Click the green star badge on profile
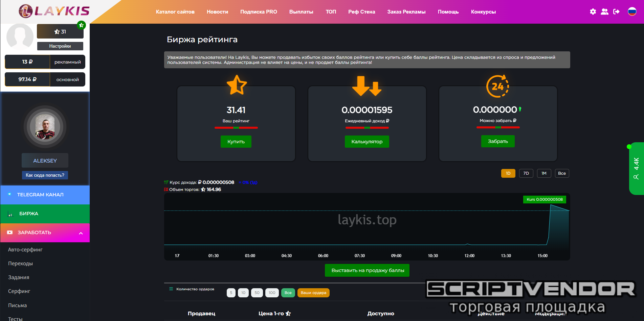This screenshot has width=644, height=321. pos(81,25)
